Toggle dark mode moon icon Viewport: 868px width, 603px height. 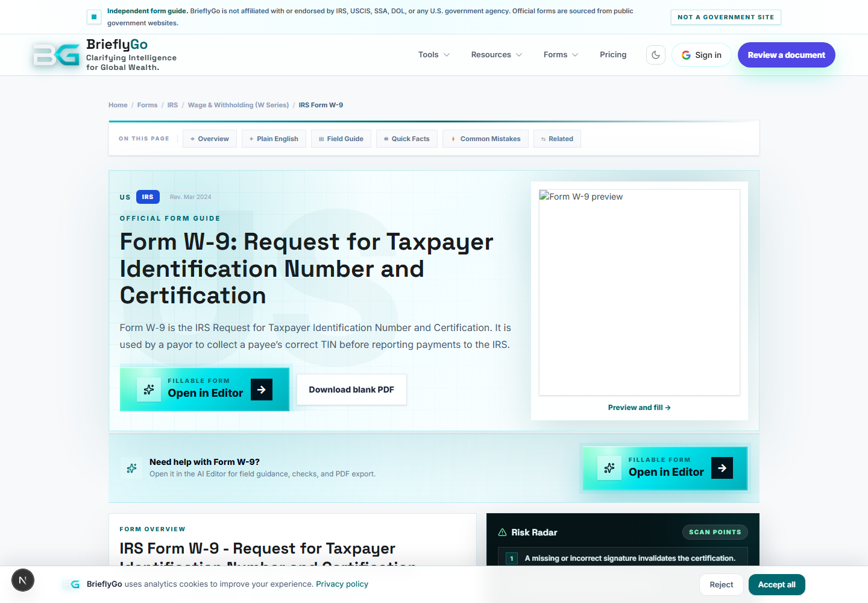[656, 55]
